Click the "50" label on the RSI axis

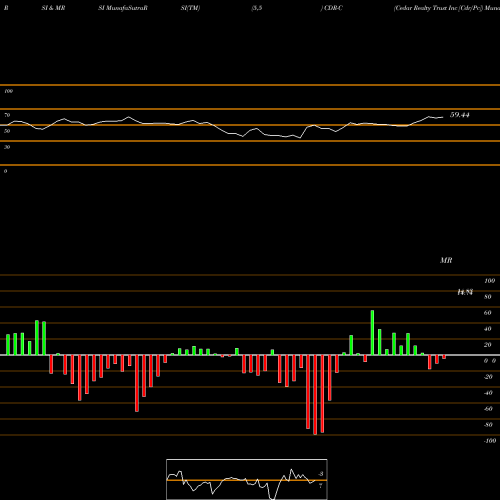pos(7,131)
